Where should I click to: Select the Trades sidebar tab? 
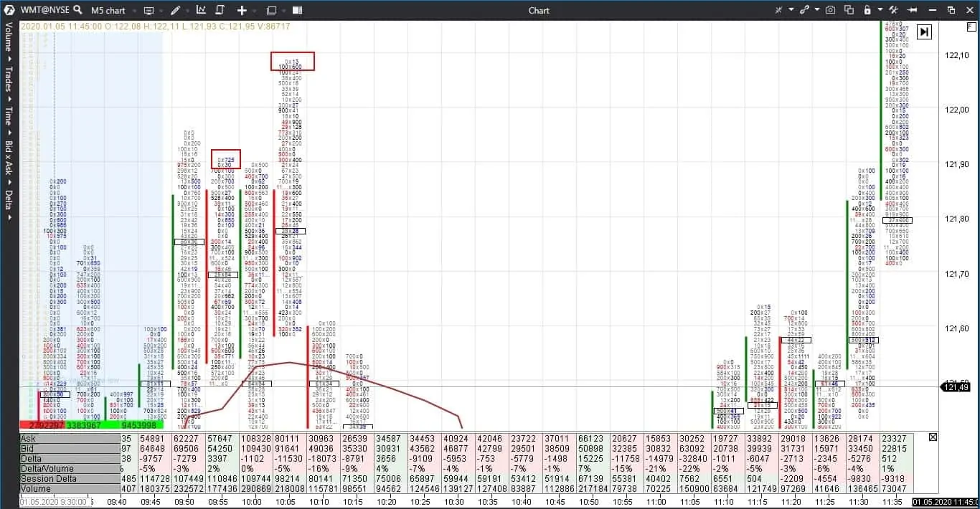(x=9, y=79)
